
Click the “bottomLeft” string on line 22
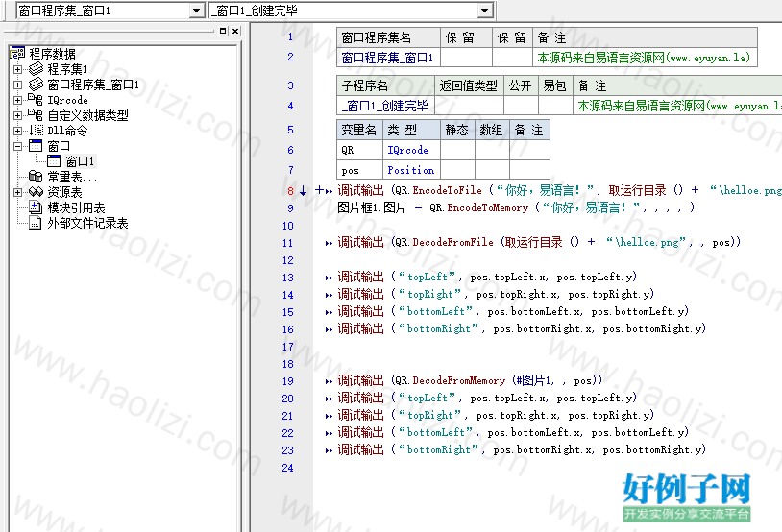pyautogui.click(x=435, y=432)
